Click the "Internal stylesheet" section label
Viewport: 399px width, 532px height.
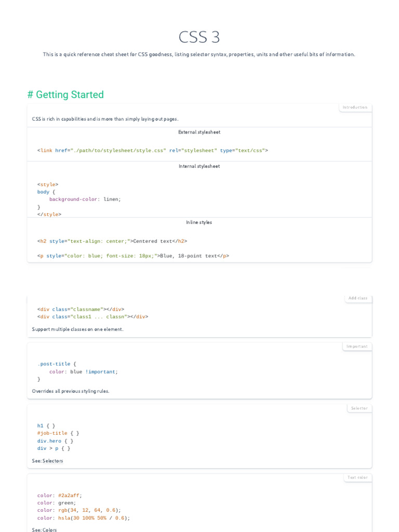(x=199, y=166)
